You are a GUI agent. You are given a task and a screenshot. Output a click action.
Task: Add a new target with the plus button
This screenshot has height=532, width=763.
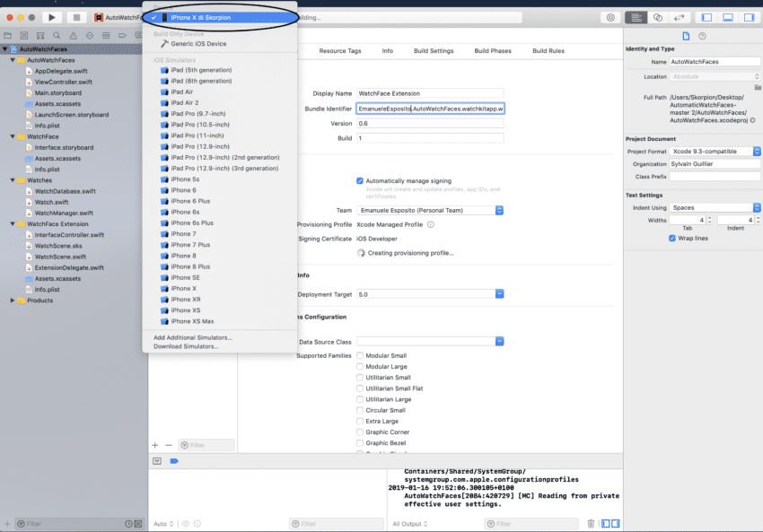click(154, 445)
